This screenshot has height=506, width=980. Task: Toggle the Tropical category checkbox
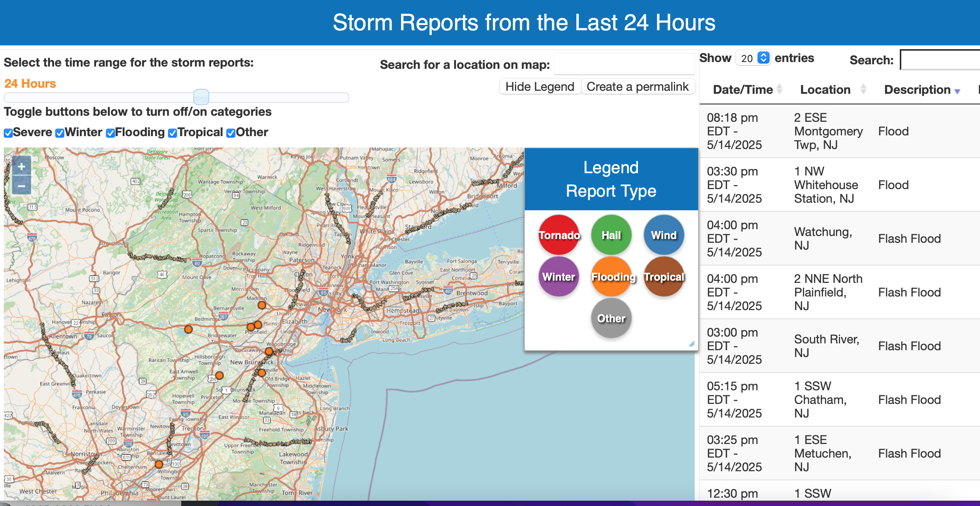173,133
